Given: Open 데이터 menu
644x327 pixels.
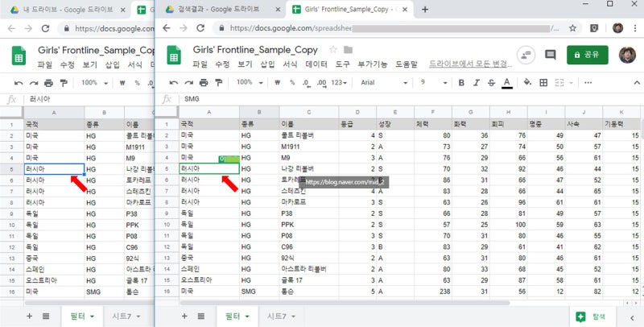Looking at the screenshot, I should pos(316,64).
